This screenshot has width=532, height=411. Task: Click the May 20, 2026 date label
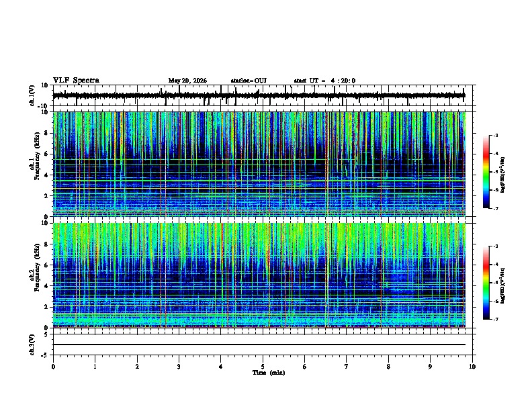[x=187, y=81]
